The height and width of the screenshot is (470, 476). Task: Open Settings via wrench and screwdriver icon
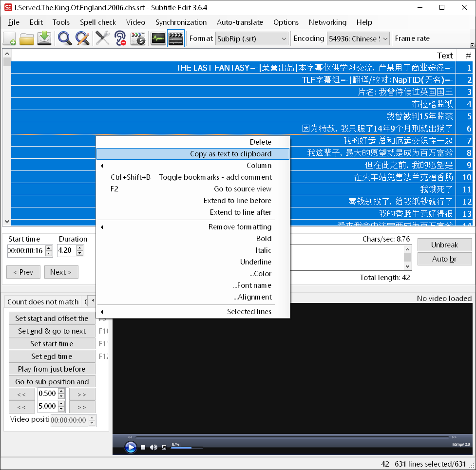click(103, 38)
